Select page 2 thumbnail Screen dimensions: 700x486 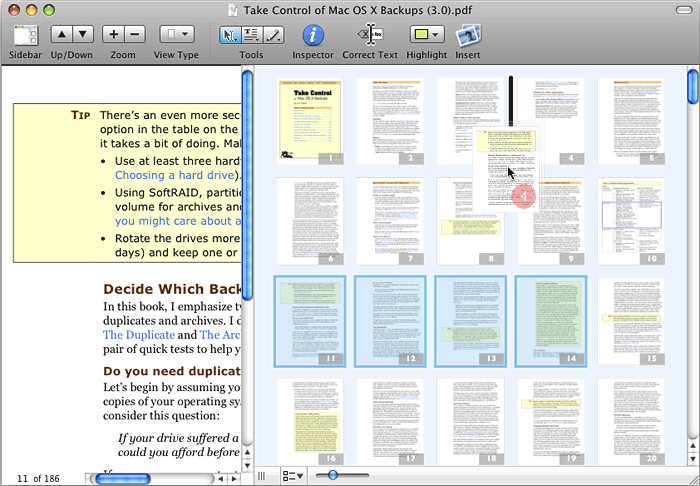click(390, 121)
